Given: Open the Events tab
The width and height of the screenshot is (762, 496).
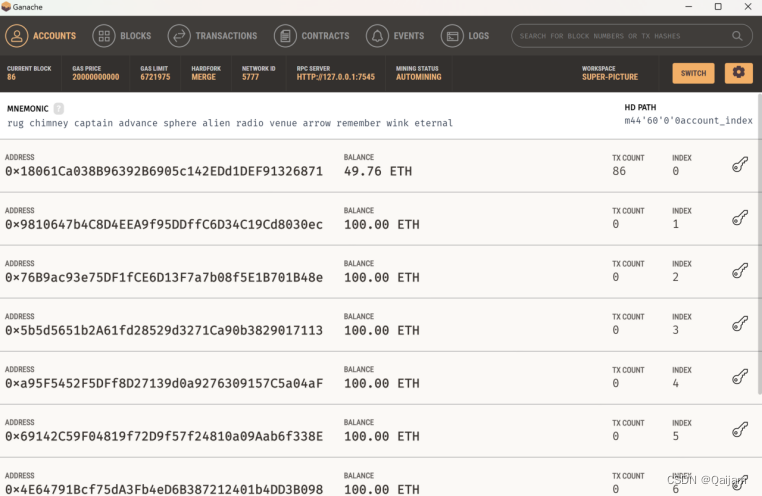Looking at the screenshot, I should click(395, 36).
